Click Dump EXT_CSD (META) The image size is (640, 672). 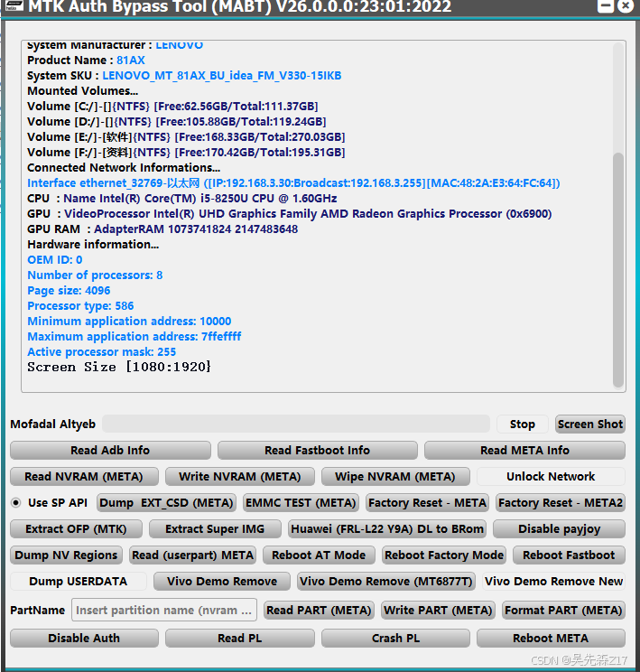(x=166, y=502)
